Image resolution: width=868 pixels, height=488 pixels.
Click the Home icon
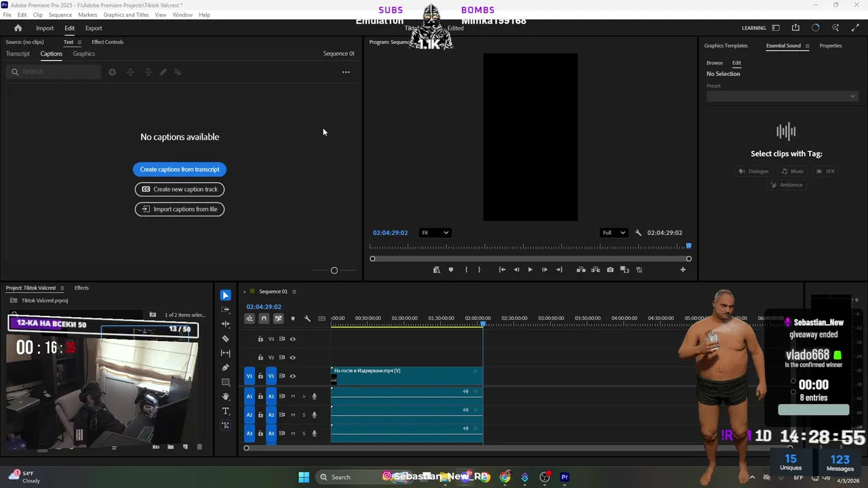[18, 28]
